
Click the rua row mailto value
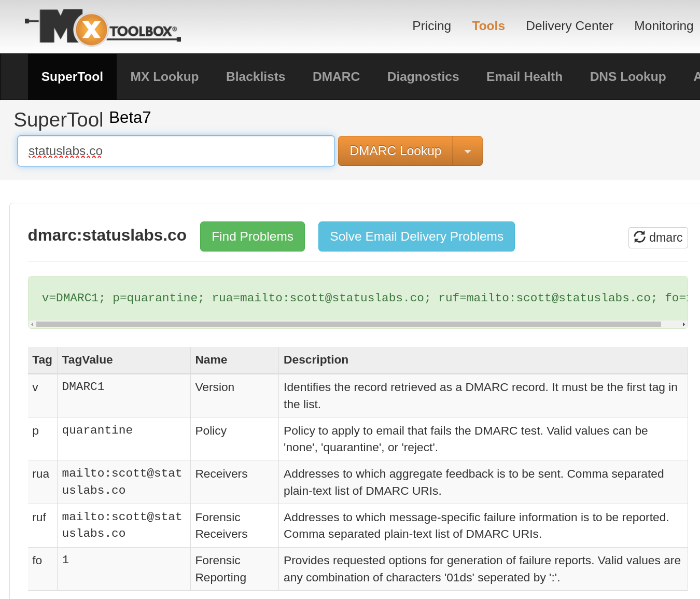click(122, 482)
